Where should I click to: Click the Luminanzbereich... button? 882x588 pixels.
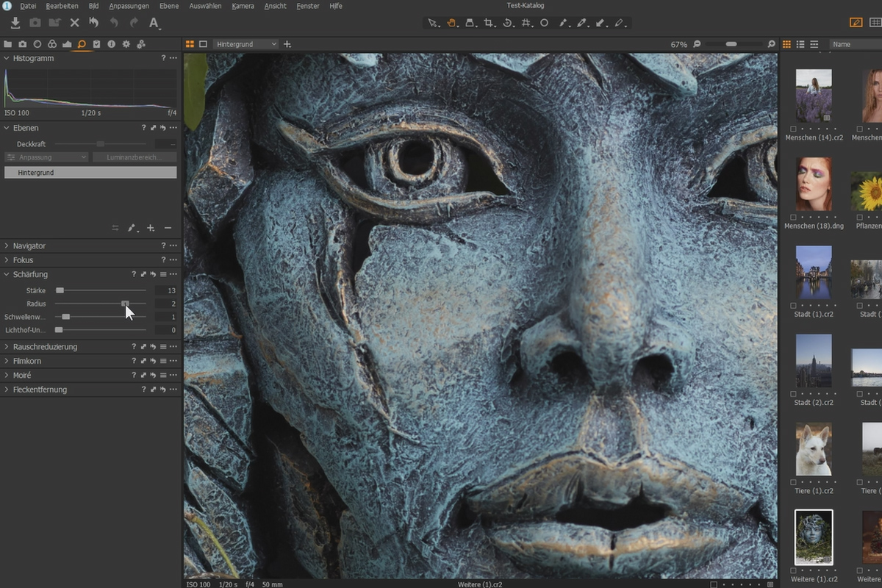(135, 157)
